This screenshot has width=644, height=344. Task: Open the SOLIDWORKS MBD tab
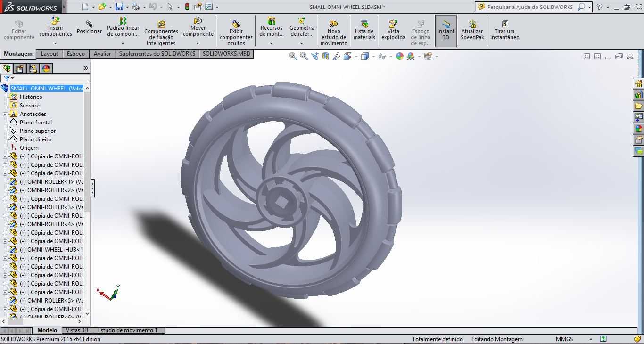point(226,54)
